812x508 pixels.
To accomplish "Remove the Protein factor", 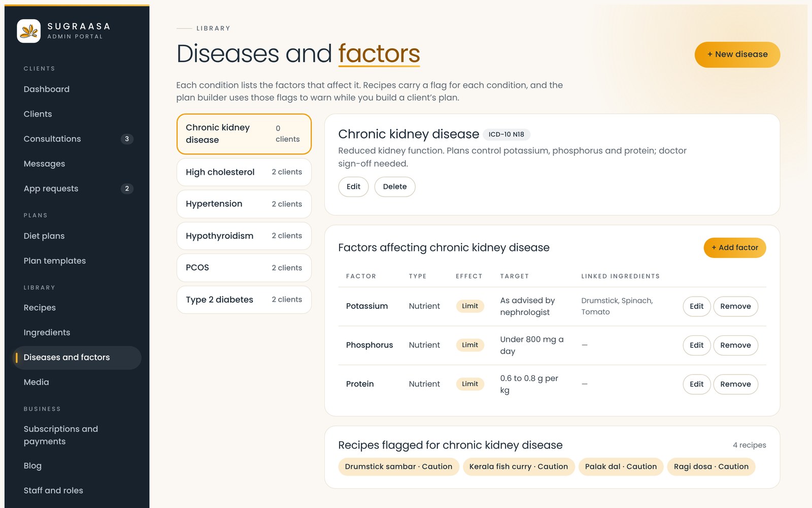I will 735,384.
